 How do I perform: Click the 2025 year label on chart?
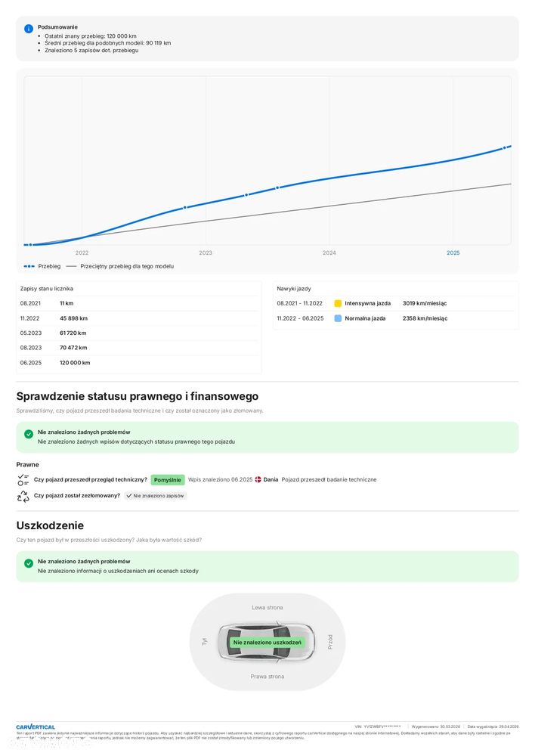pos(453,253)
